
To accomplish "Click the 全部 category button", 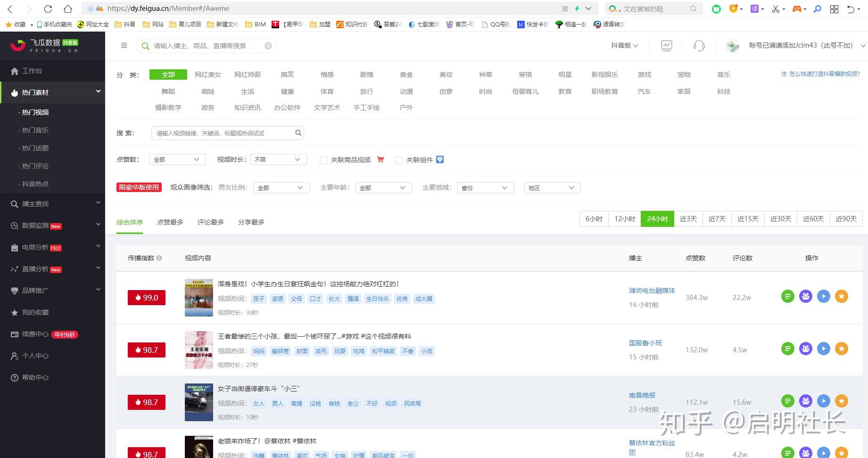I will pyautogui.click(x=168, y=75).
